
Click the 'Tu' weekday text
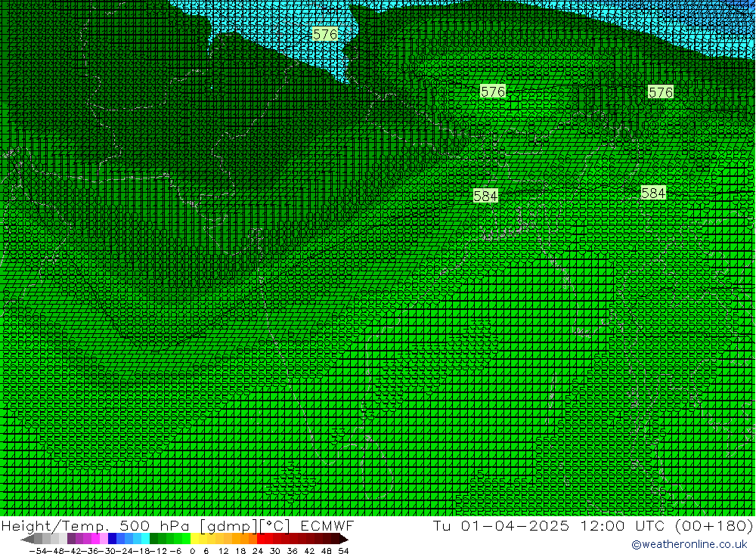(442, 525)
